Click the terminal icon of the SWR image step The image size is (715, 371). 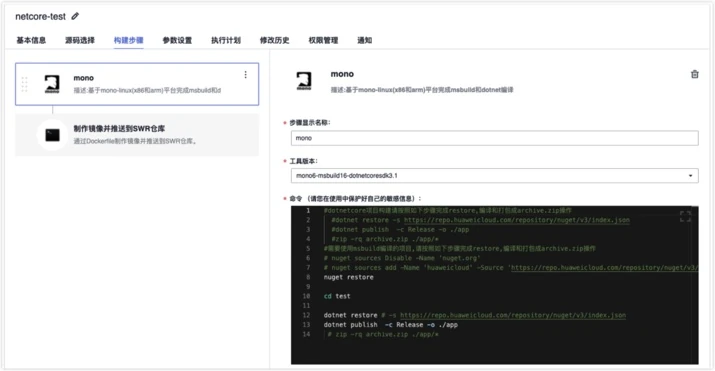point(52,135)
